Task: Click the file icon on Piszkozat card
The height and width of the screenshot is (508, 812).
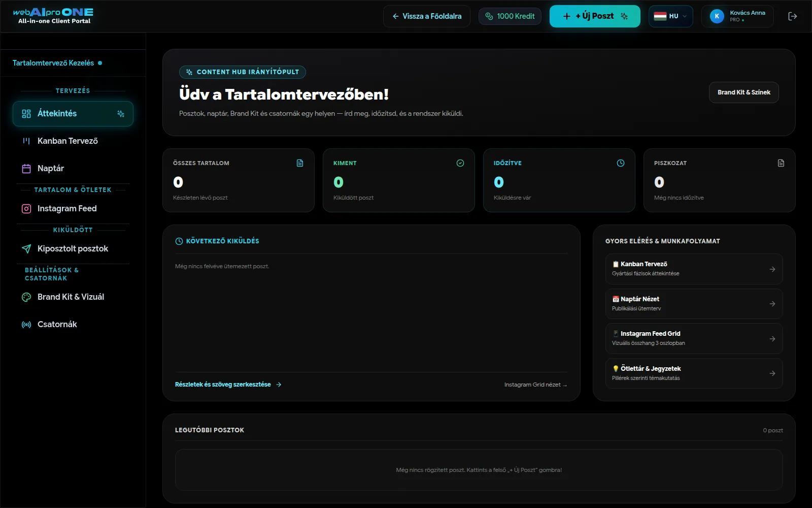Action: pos(781,163)
